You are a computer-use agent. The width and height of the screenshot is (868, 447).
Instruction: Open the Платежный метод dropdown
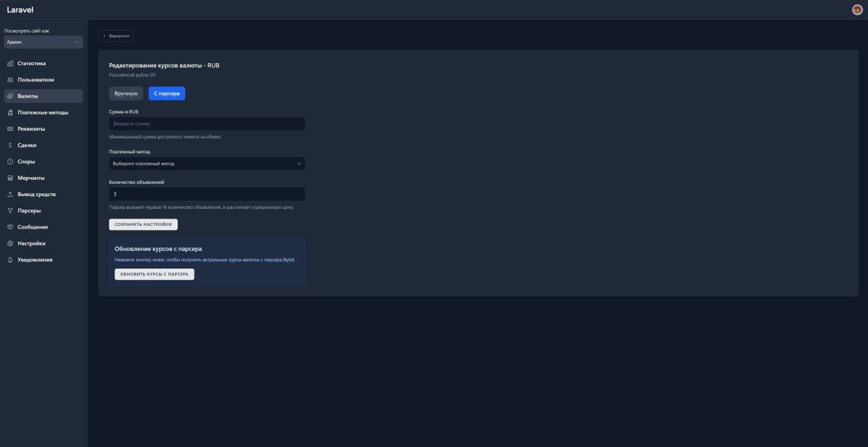[x=207, y=163]
